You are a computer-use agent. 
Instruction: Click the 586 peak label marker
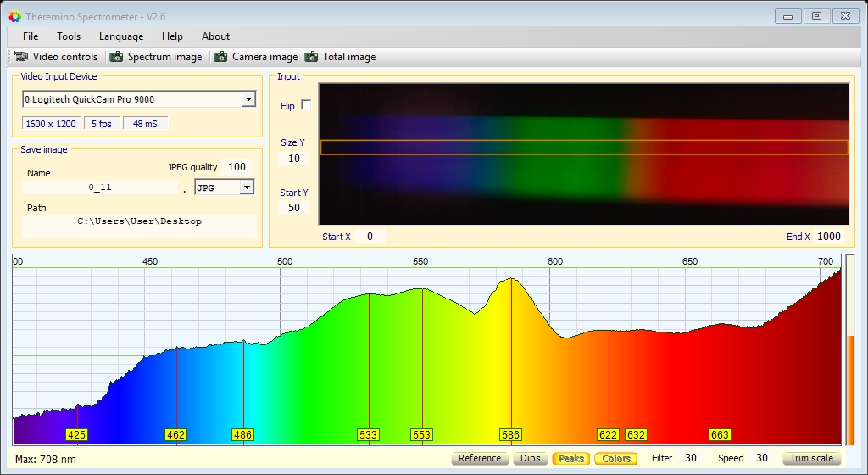pos(510,435)
